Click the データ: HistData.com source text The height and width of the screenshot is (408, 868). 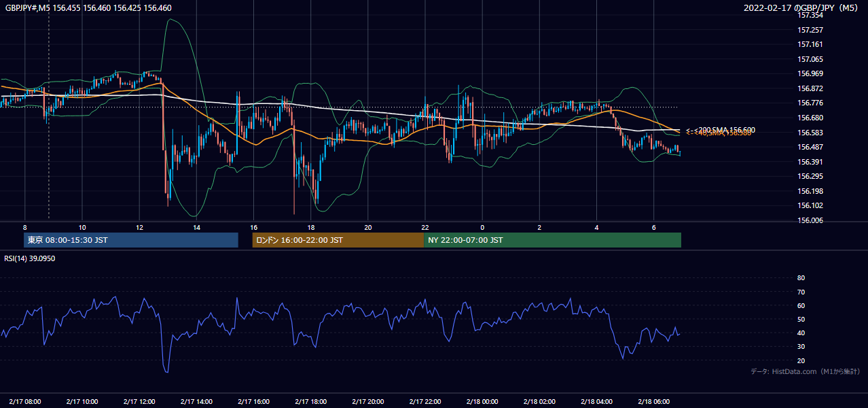point(806,372)
